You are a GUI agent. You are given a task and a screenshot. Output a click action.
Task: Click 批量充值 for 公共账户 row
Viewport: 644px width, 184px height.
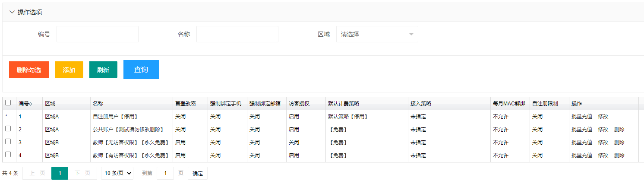[x=582, y=130]
